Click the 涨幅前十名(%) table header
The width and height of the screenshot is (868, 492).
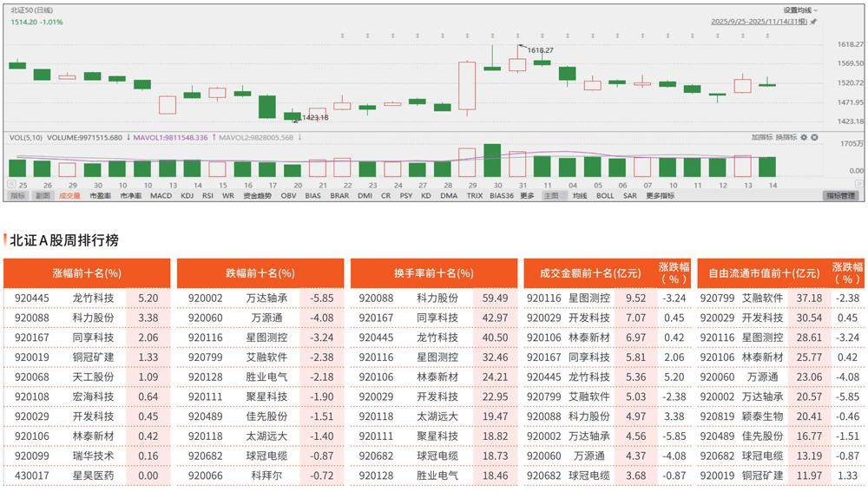[x=87, y=272]
